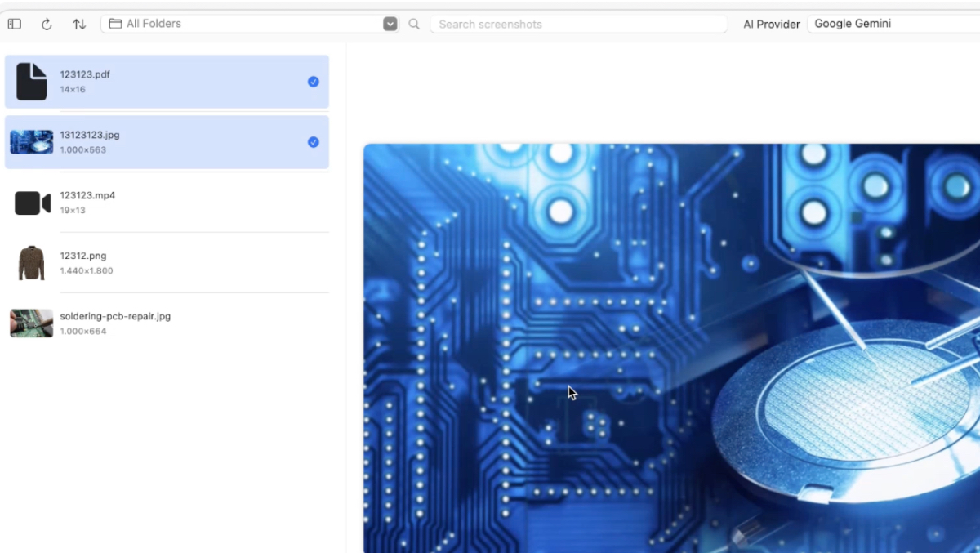Select the 123123.mp4 file name
Image resolution: width=980 pixels, height=553 pixels.
point(87,195)
